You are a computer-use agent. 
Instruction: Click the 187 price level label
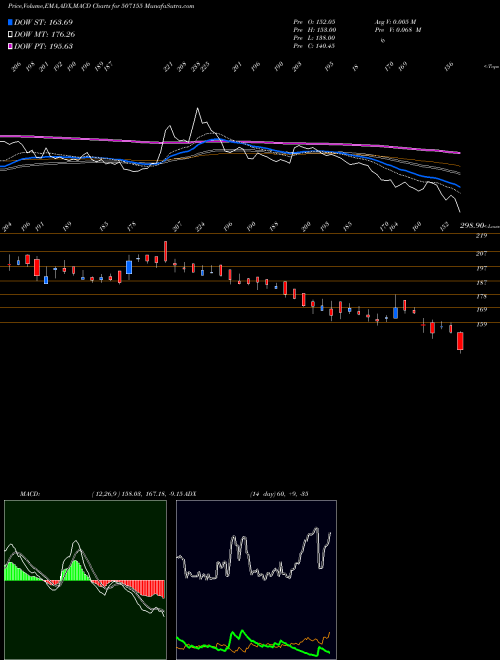[x=481, y=283]
